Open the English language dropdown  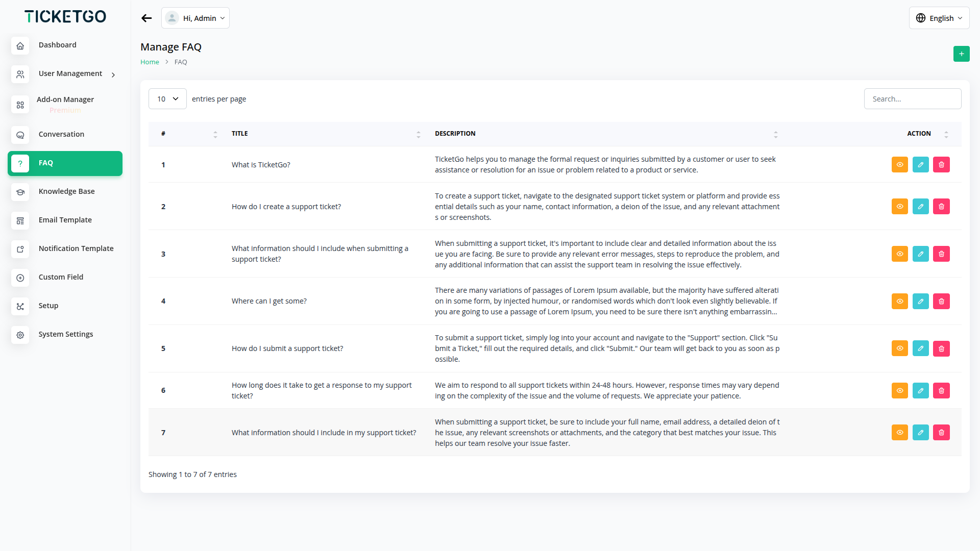(x=939, y=18)
